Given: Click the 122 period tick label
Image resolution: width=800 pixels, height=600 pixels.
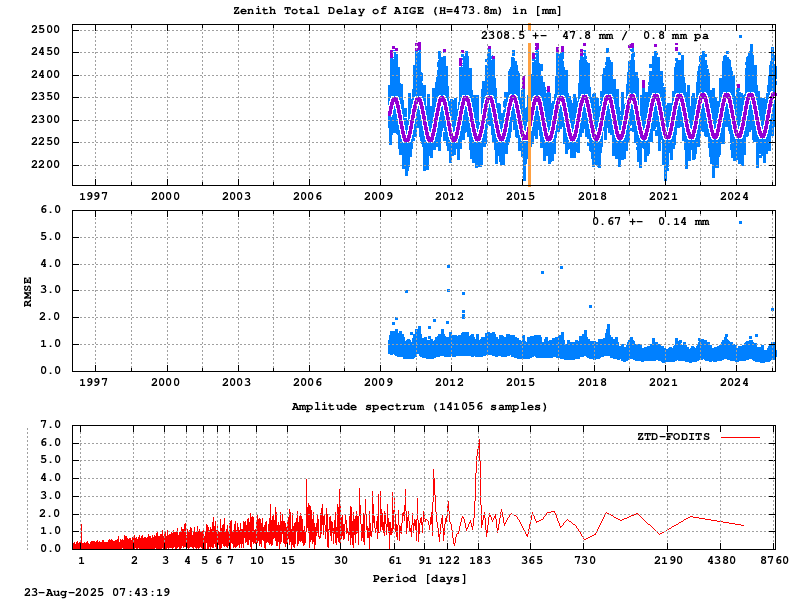Looking at the screenshot, I should coord(448,561).
